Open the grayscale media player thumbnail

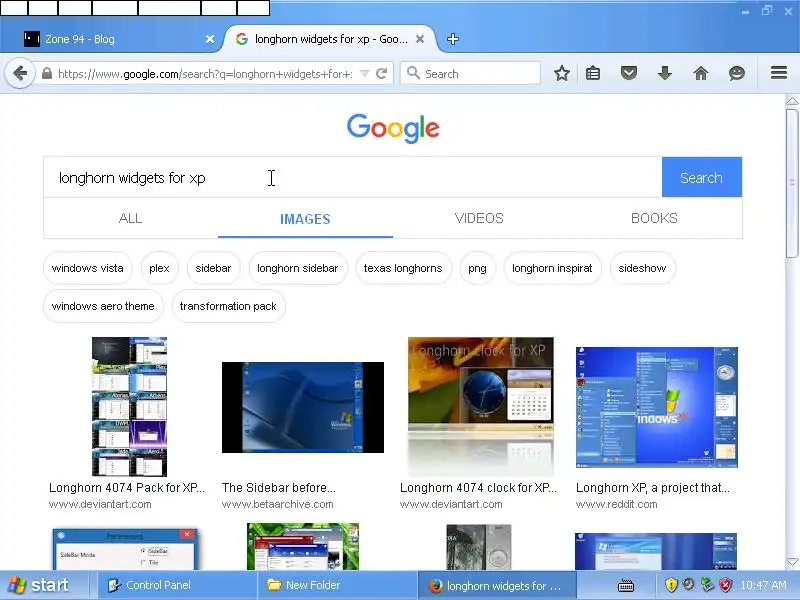[479, 547]
